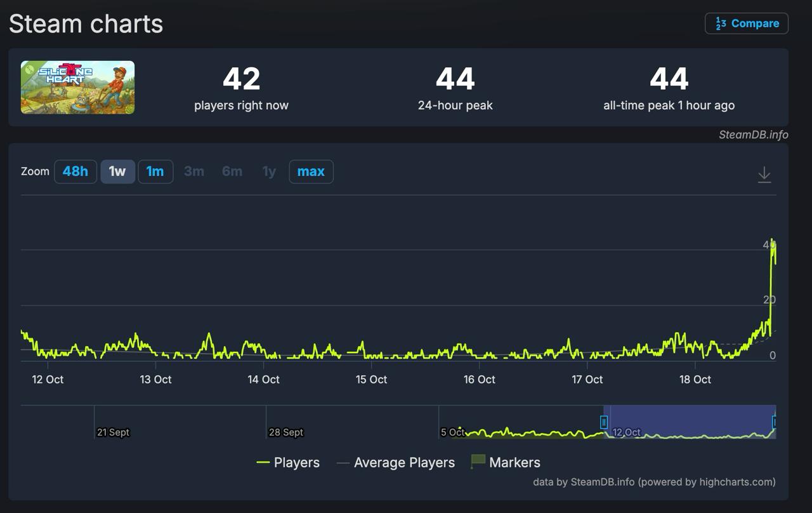812x513 pixels.
Task: Open the Silicone Heart game thumbnail
Action: tap(77, 88)
